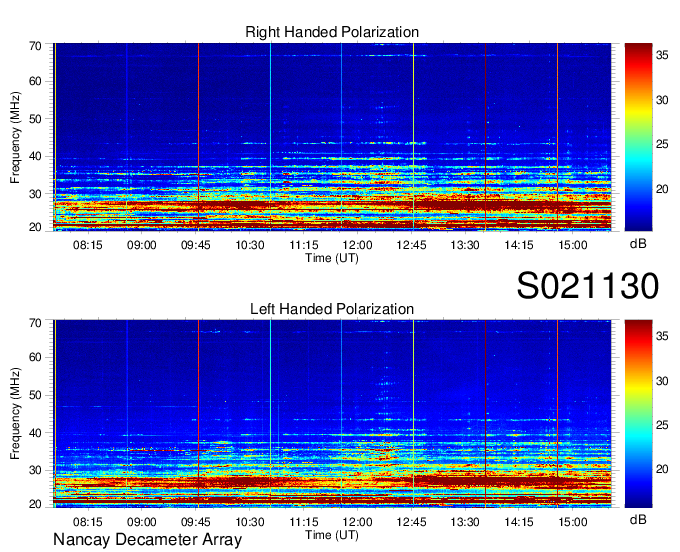Click the Right Handed Polarization title

click(332, 32)
